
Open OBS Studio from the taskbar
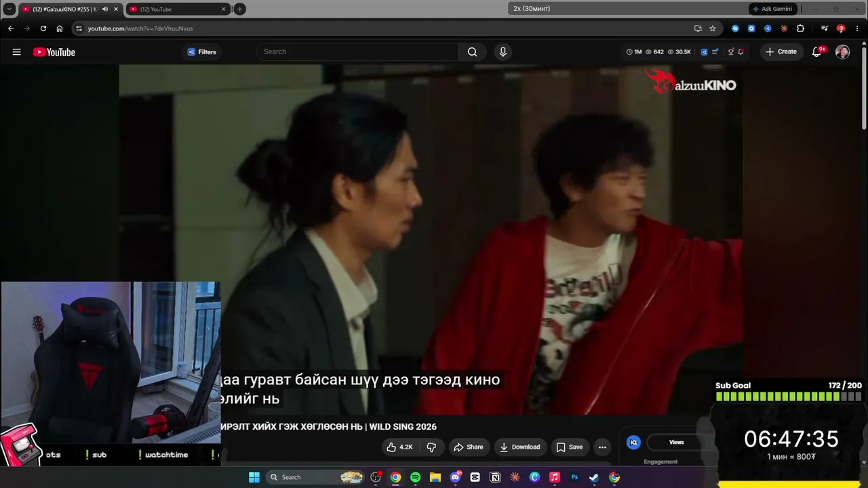[376, 477]
